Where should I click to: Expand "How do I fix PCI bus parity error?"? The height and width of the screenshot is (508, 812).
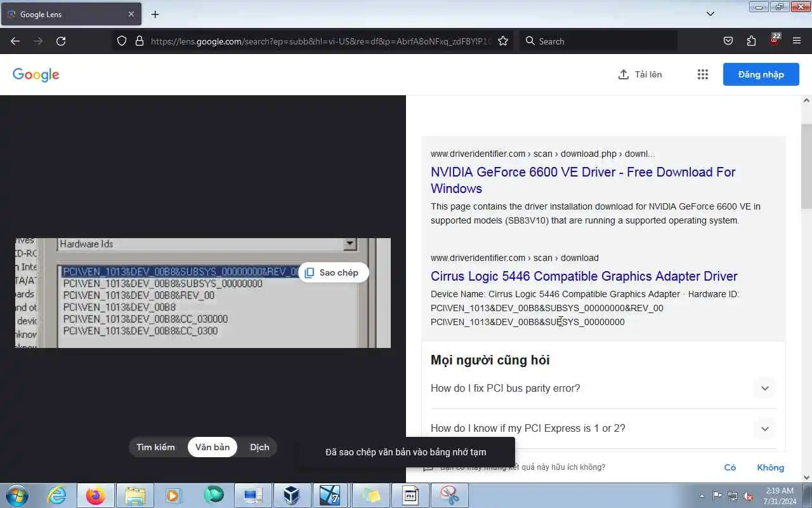[603, 388]
